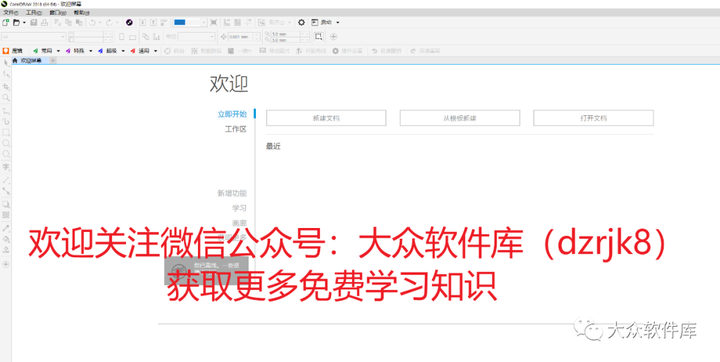Screen dimensions: 720x362
Task: Select the Freehand tool
Action: pos(6,110)
